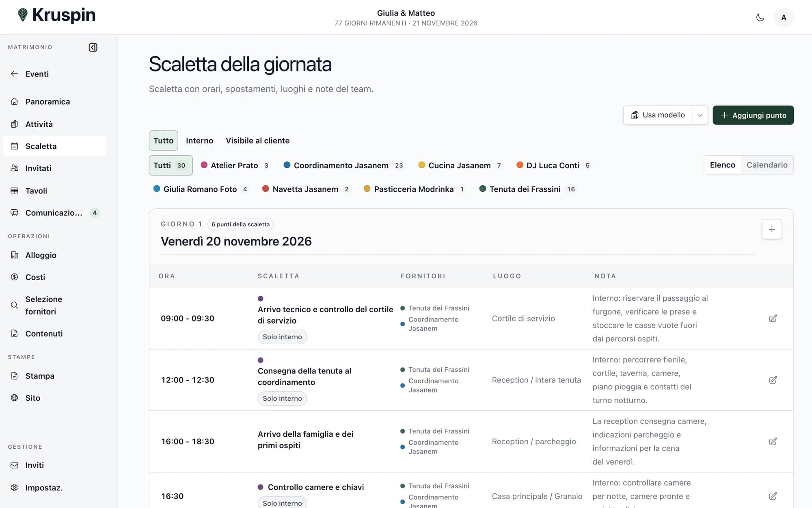Filter by Pasticceria Modrinka supplier

[x=414, y=189]
